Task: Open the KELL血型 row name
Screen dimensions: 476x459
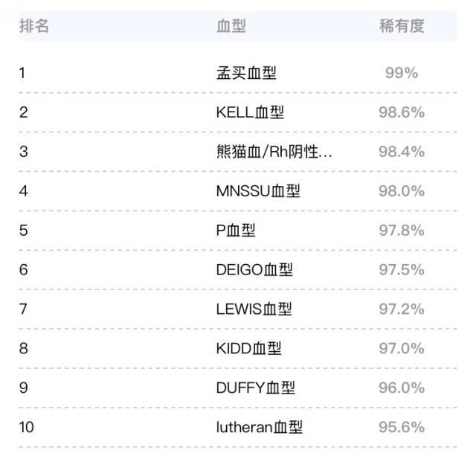Action: click(250, 112)
